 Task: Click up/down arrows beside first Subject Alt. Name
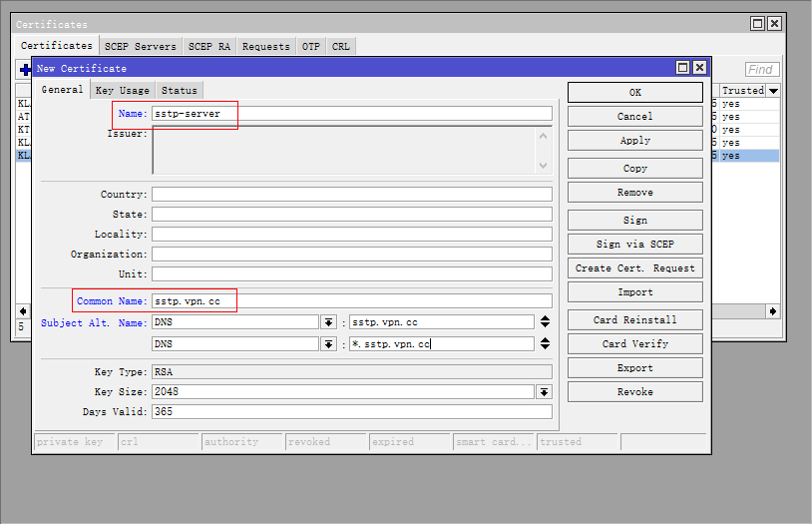pyautogui.click(x=545, y=321)
